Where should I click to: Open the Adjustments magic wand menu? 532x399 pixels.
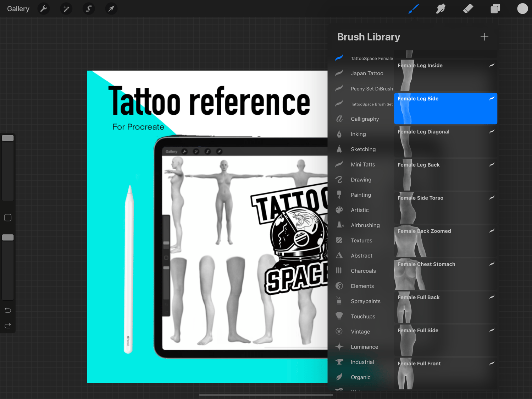point(66,9)
